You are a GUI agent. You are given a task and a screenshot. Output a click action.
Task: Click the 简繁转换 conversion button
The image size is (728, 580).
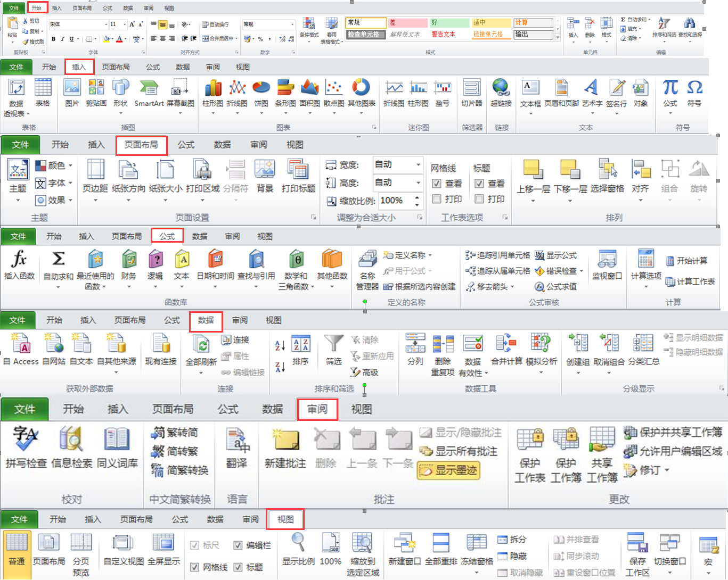click(x=180, y=470)
